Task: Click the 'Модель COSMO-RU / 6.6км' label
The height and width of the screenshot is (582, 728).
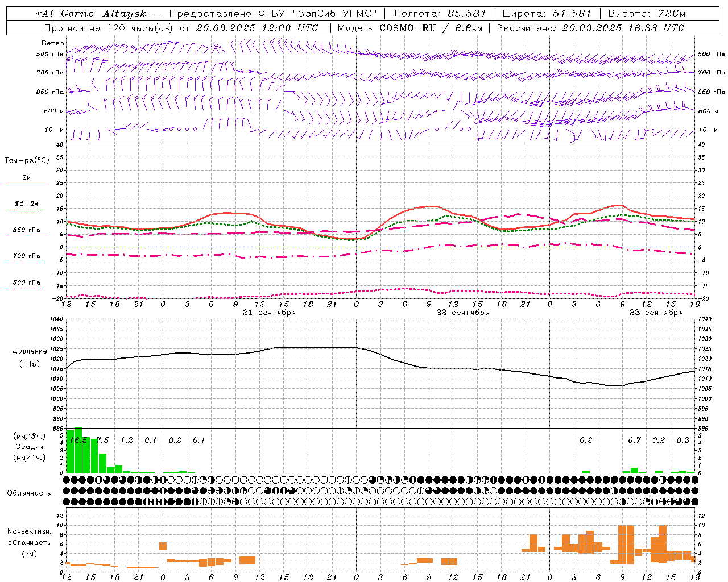Action: (x=409, y=28)
